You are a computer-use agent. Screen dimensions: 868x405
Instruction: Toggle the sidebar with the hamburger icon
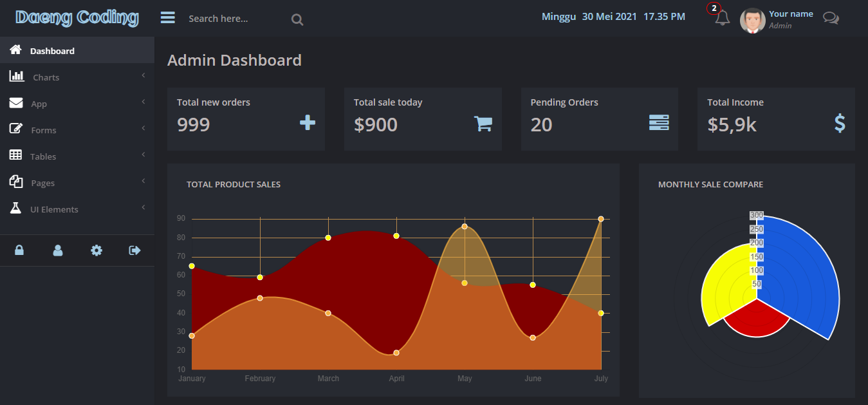[x=167, y=17]
